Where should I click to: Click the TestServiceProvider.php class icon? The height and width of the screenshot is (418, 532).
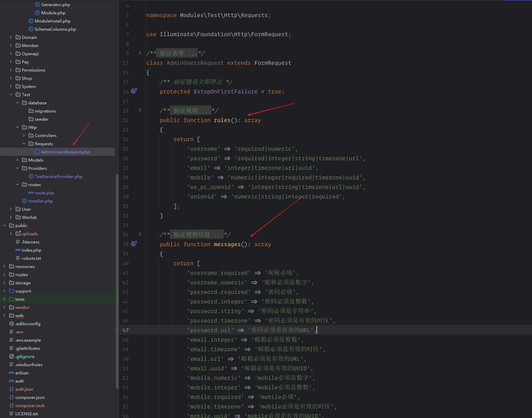pyautogui.click(x=31, y=176)
